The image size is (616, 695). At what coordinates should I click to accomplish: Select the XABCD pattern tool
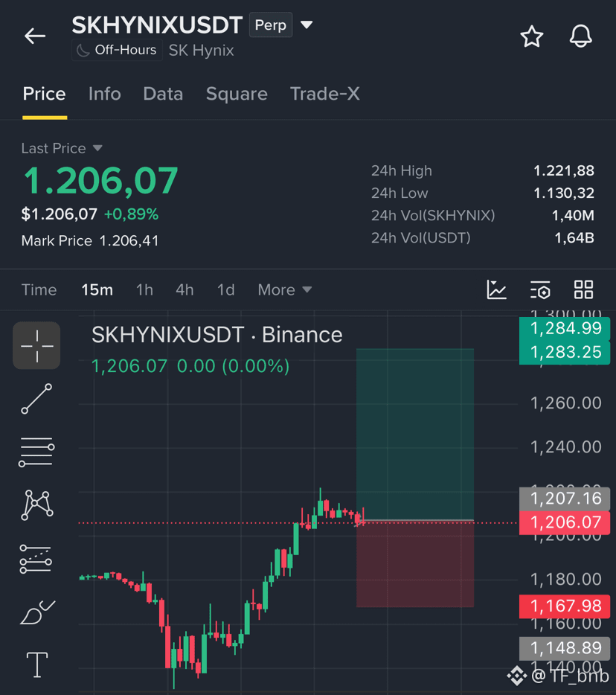pyautogui.click(x=36, y=505)
